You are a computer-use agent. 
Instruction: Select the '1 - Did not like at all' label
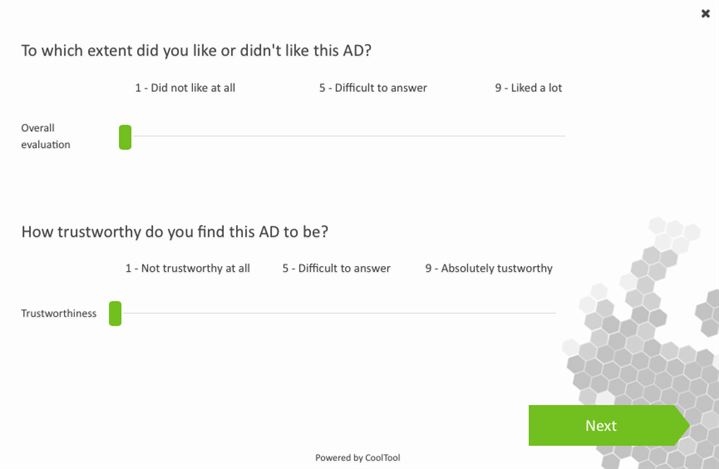[x=185, y=88]
